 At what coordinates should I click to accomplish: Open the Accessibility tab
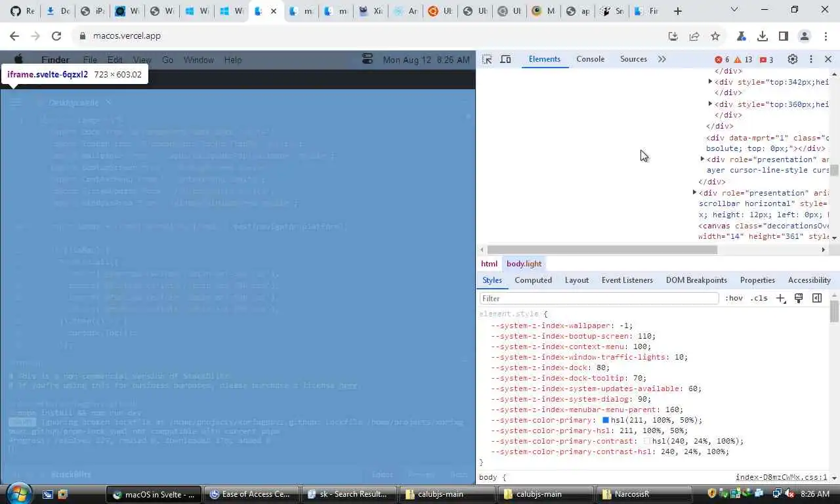809,280
